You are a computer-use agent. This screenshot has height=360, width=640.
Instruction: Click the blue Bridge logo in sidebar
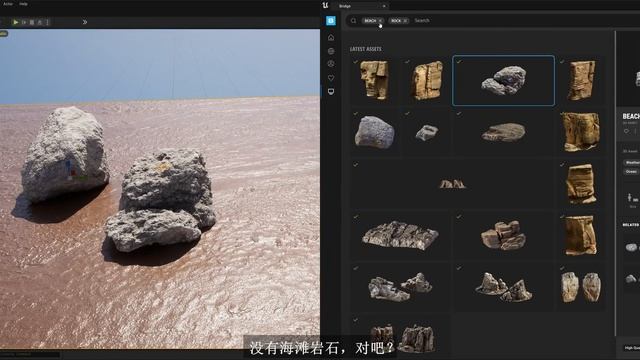point(331,20)
